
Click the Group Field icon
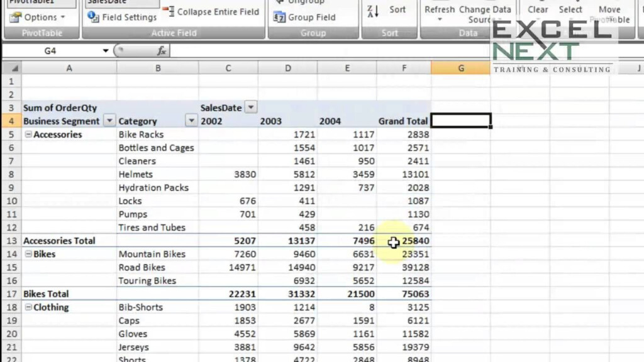coord(279,17)
